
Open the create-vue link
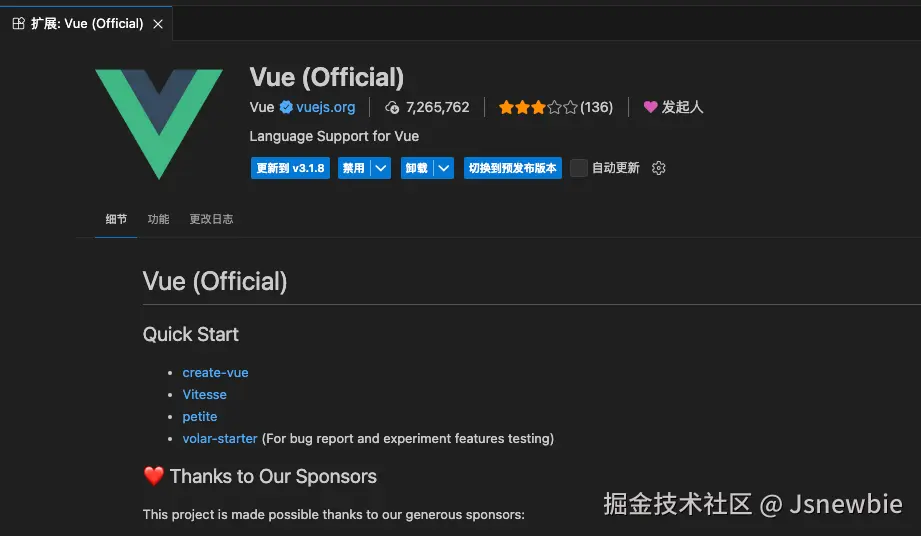coord(215,372)
